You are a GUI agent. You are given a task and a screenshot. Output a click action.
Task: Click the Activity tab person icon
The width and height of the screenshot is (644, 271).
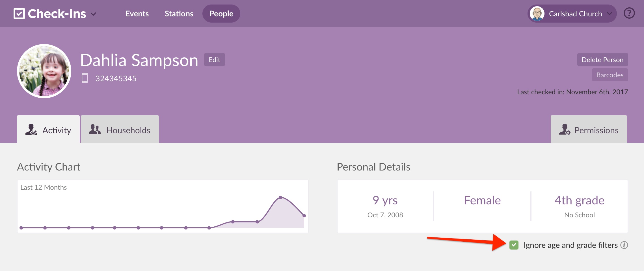31,130
